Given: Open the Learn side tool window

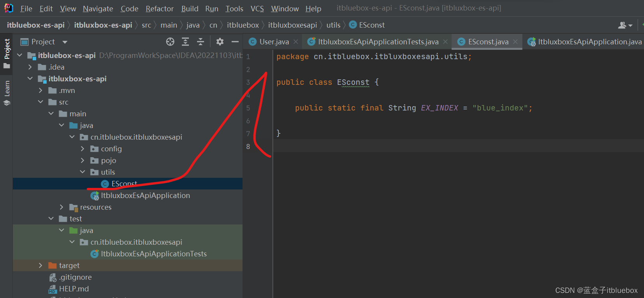Looking at the screenshot, I should point(7,93).
